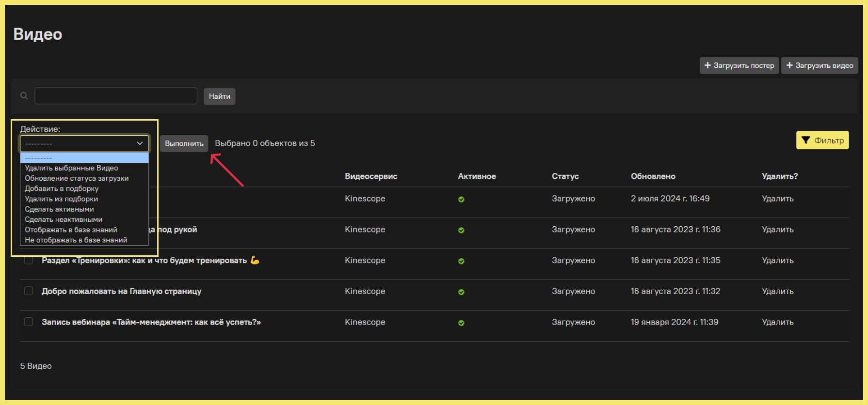Open the Действие action dropdown

(84, 143)
